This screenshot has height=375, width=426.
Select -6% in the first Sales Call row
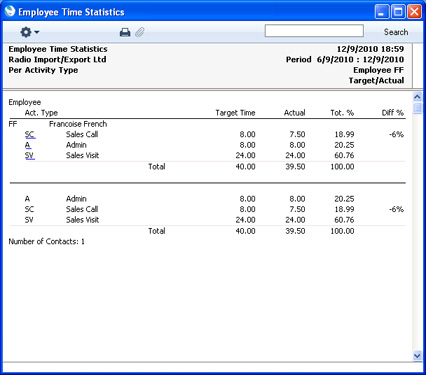(x=396, y=134)
